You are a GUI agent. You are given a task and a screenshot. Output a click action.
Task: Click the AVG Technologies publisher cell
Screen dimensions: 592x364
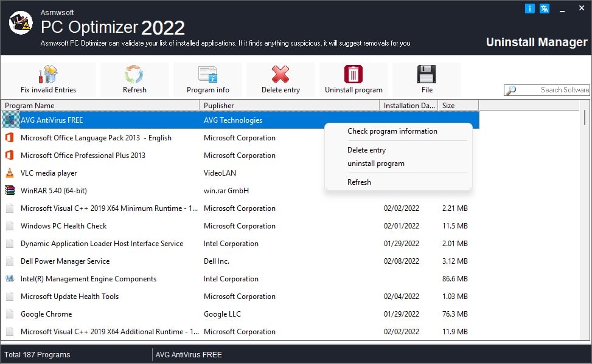[233, 120]
